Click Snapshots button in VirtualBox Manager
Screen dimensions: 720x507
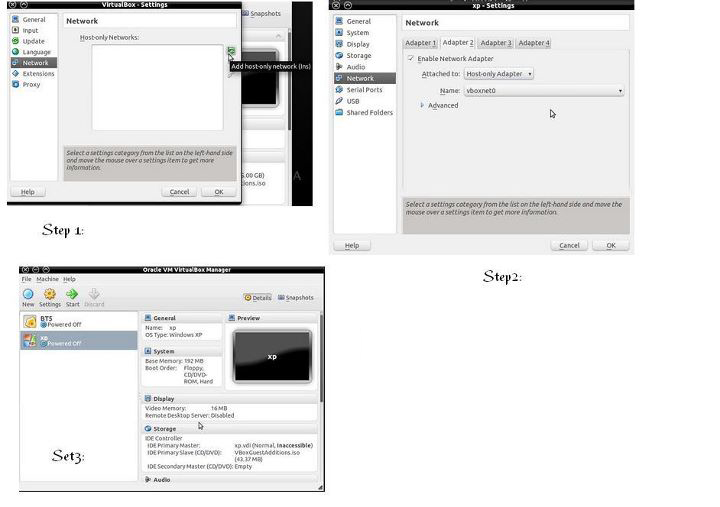click(296, 298)
